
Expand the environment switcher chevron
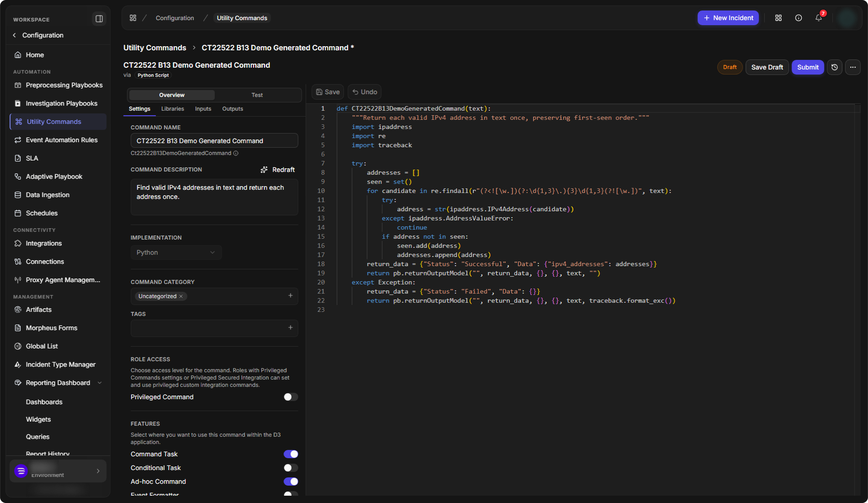98,471
